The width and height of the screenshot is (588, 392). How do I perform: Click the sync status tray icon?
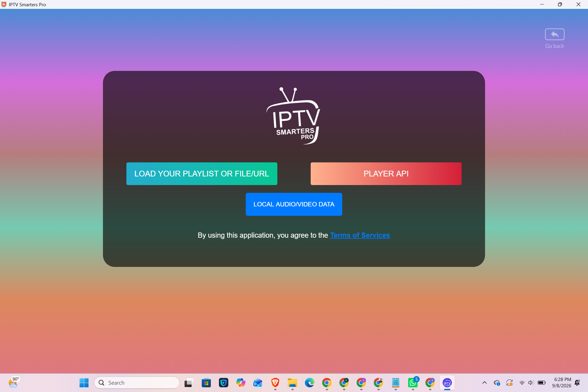tap(510, 383)
